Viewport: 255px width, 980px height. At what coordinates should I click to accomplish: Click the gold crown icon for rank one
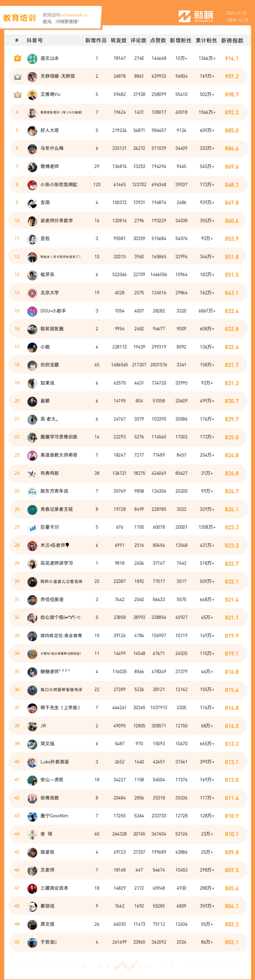pyautogui.click(x=17, y=58)
